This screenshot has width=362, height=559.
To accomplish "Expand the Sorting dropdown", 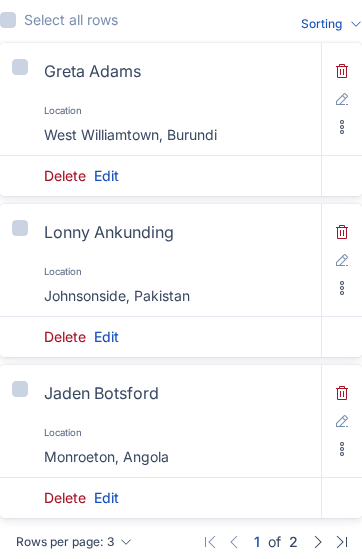I will pyautogui.click(x=331, y=24).
